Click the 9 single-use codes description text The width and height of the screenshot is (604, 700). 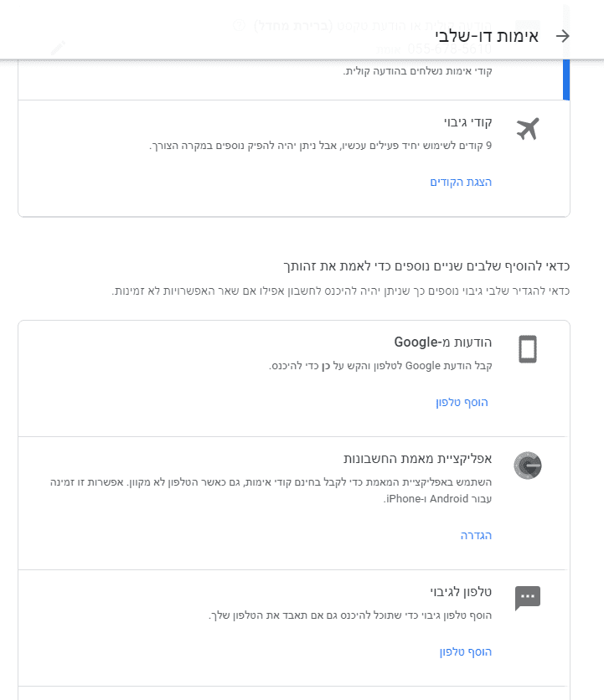tap(321, 146)
